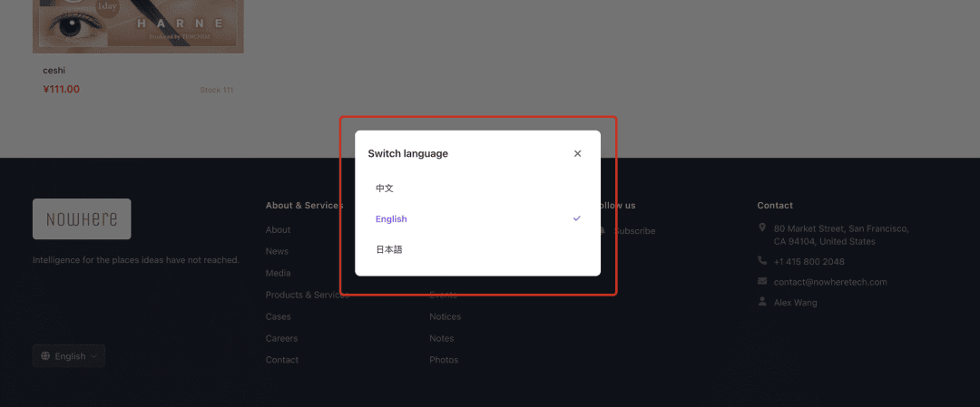Viewport: 980px width, 407px height.
Task: Click the globe icon in footer
Action: pyautogui.click(x=45, y=356)
